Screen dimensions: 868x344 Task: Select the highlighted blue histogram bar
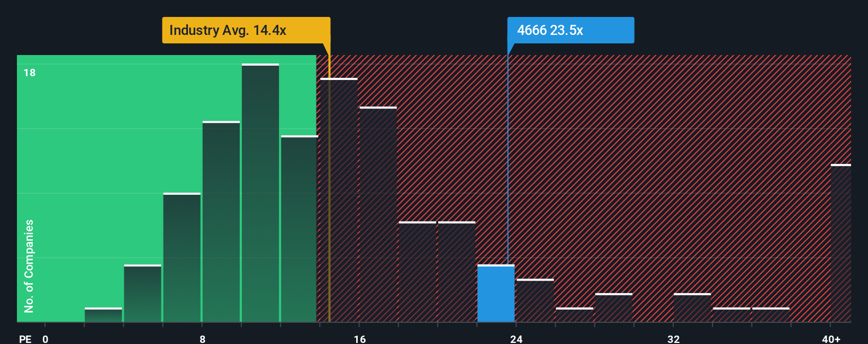496,293
